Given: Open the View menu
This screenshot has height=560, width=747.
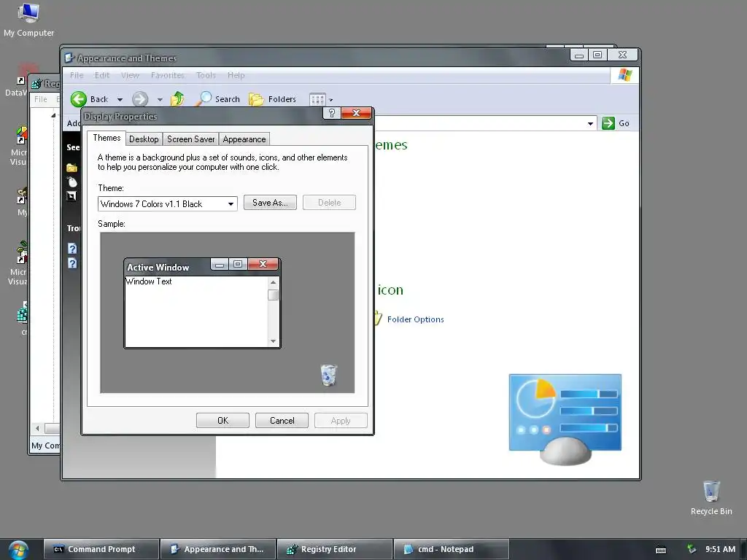Looking at the screenshot, I should (x=130, y=75).
